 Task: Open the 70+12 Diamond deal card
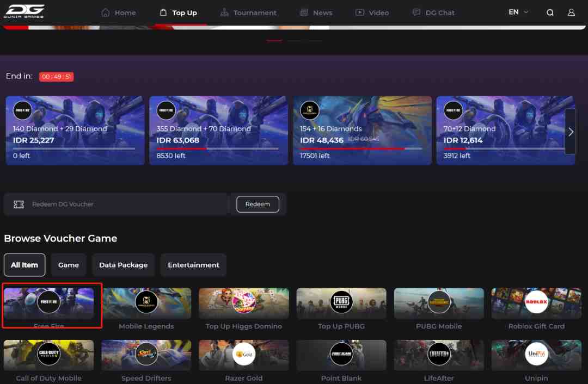[x=506, y=131]
